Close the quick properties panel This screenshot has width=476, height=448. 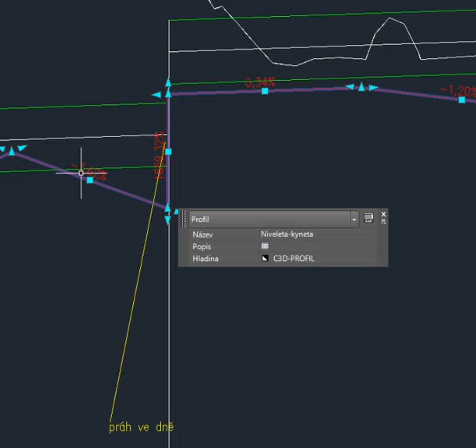(x=383, y=214)
